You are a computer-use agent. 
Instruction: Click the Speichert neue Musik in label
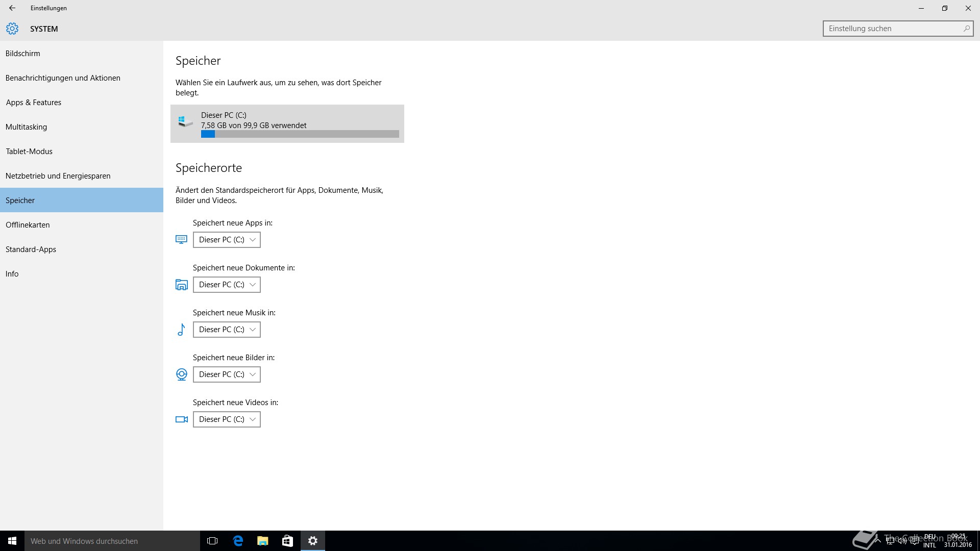(234, 313)
